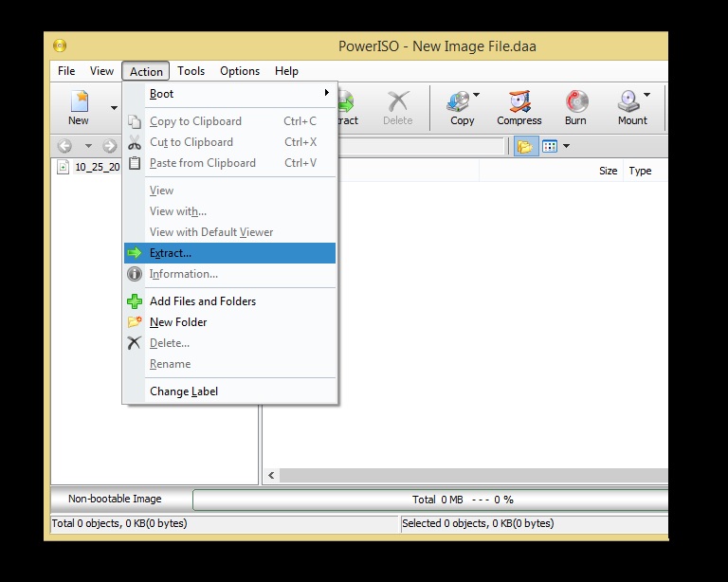Choose New Folder menu entry
The image size is (728, 582).
229,322
